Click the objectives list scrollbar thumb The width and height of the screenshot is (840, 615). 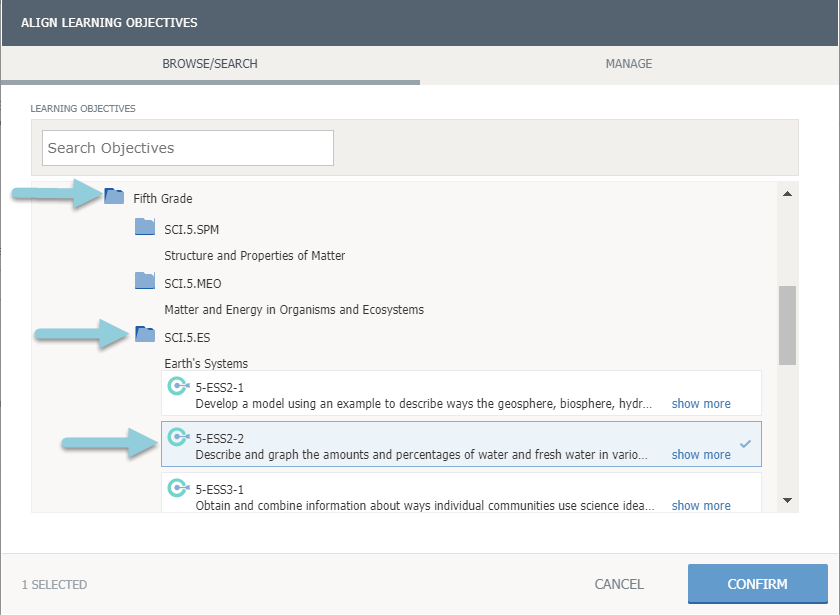[x=787, y=325]
